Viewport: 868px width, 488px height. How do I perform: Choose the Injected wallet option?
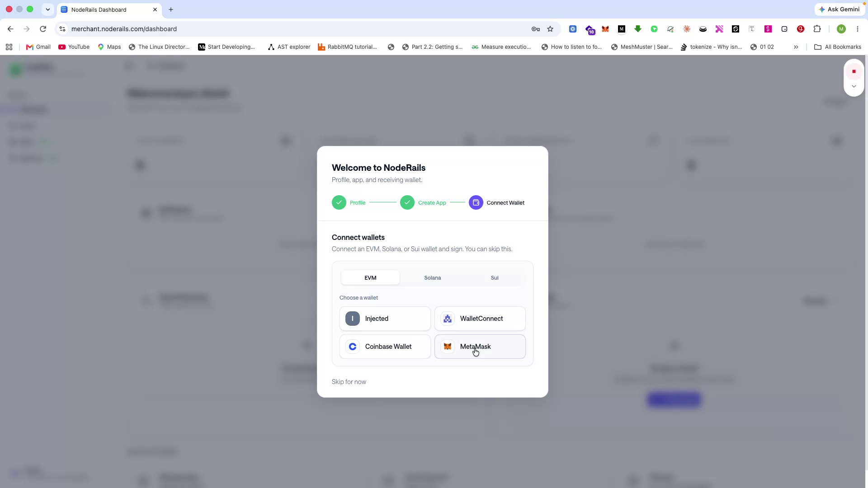[x=385, y=319]
